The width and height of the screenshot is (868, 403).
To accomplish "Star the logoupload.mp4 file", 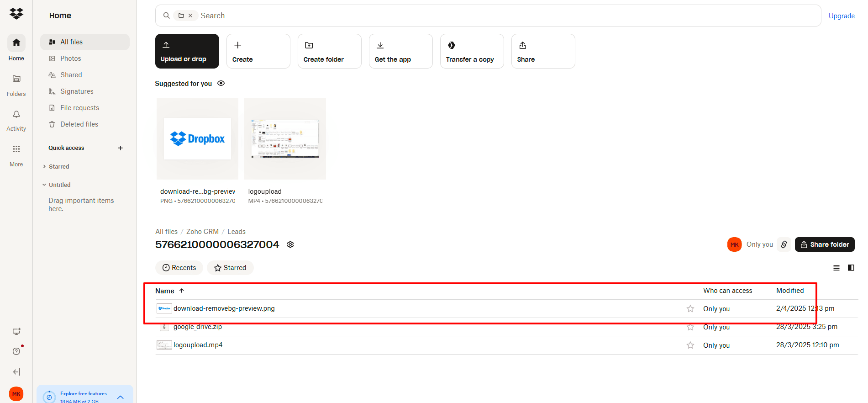I will click(690, 345).
